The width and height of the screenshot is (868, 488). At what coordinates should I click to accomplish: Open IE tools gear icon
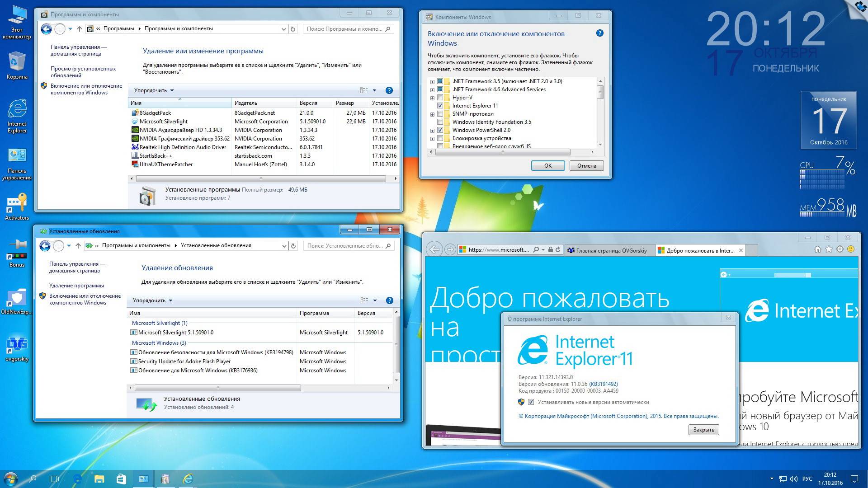pyautogui.click(x=840, y=249)
